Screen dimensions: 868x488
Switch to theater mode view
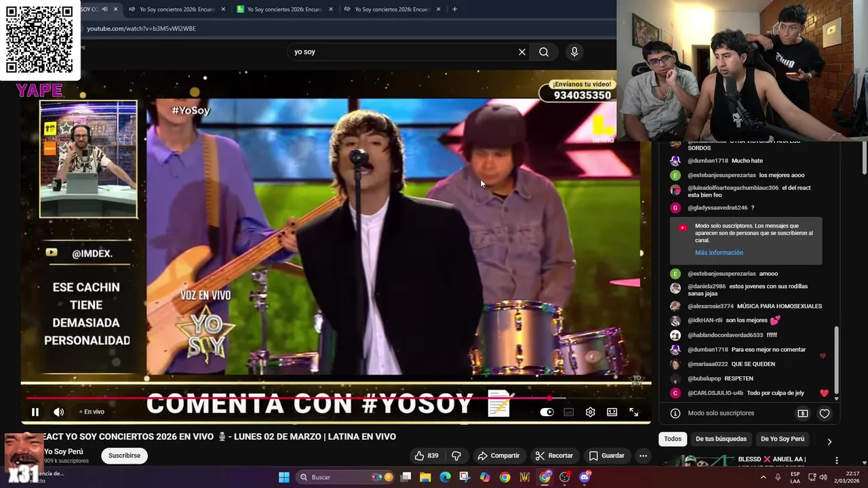[x=612, y=412]
